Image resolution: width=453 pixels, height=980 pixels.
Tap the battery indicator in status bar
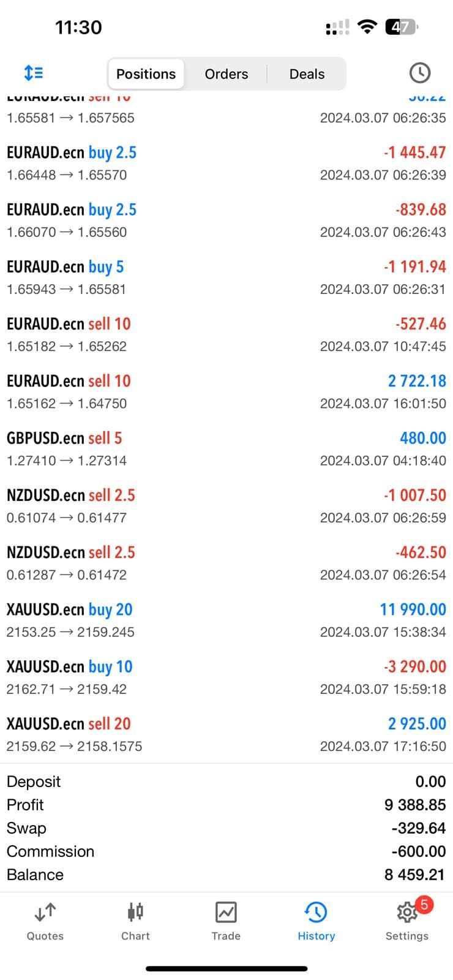400,27
